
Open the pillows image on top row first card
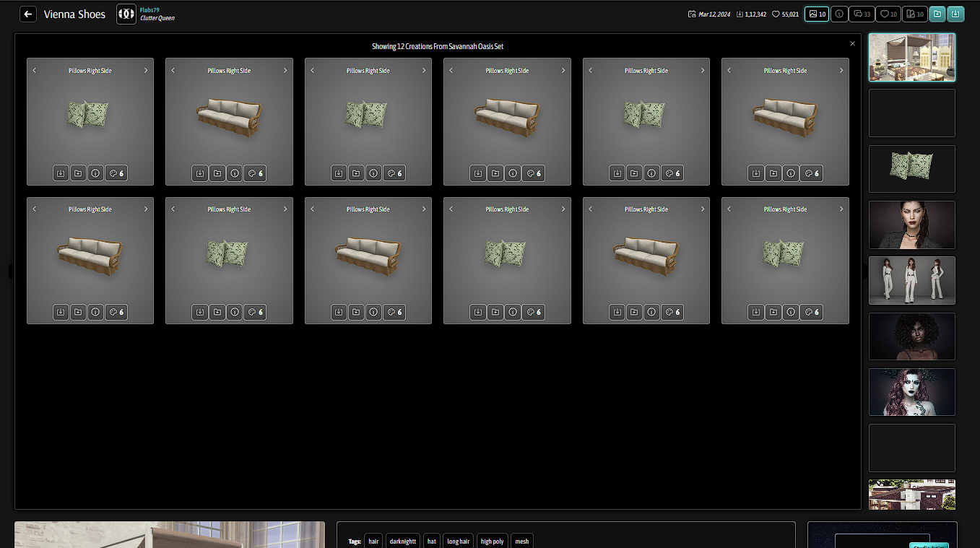pos(88,115)
